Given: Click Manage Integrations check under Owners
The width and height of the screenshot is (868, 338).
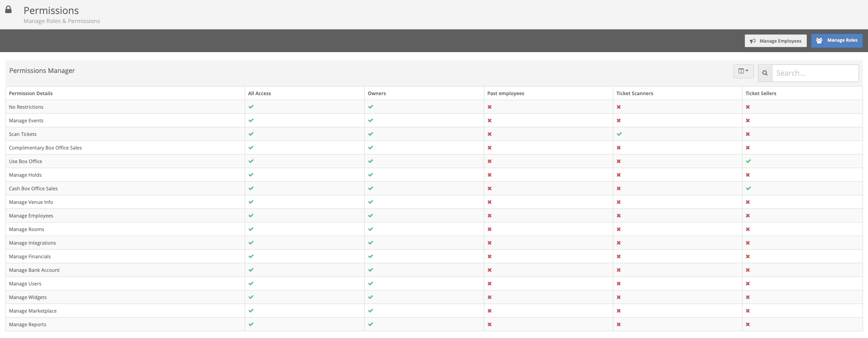Looking at the screenshot, I should tap(371, 243).
